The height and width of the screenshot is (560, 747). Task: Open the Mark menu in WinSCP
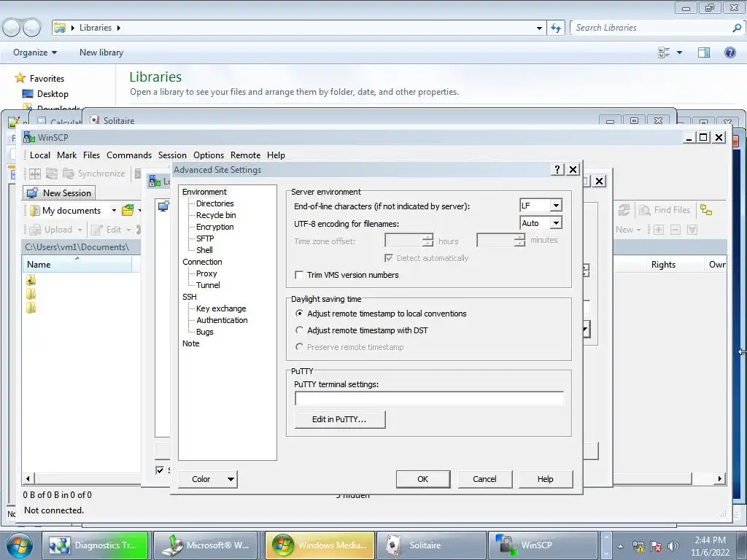point(66,155)
